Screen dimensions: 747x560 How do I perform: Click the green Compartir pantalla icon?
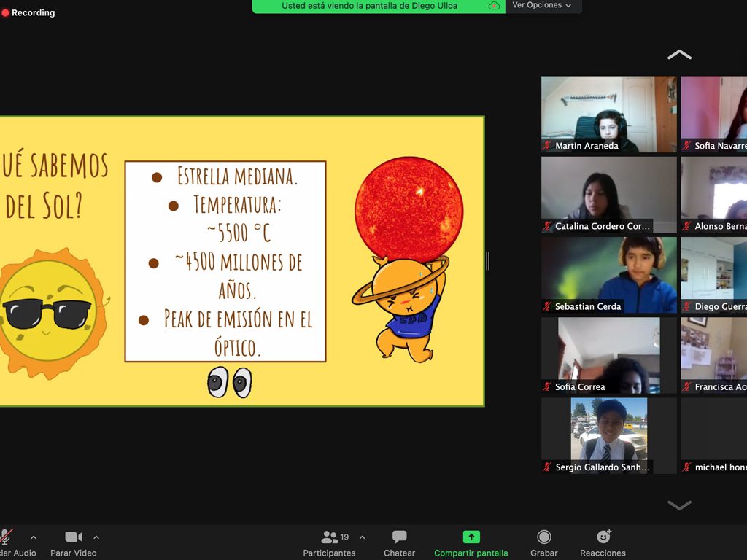tap(471, 537)
